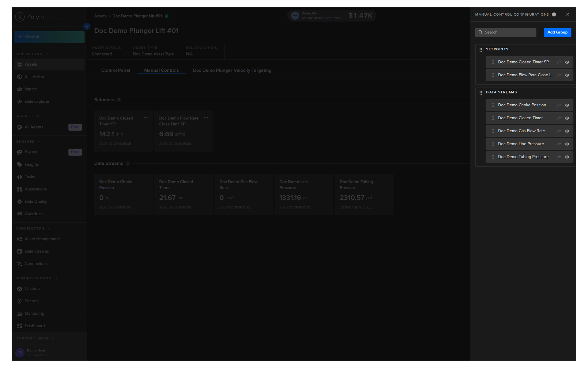Click move arrow for Doc Demo Flow Rate Close L...
Viewport: 588px width, 368px height.
[559, 75]
